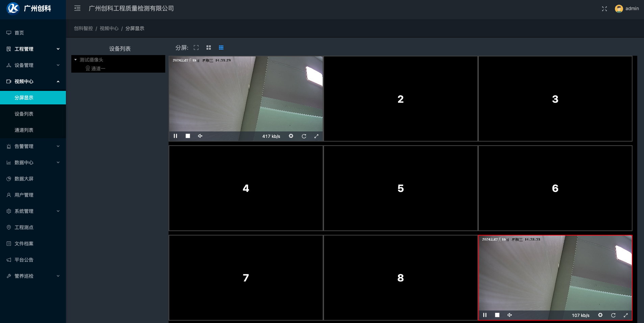This screenshot has width=644, height=323.
Task: Collapse the sidebar menu with hamburger icon
Action: tap(77, 8)
